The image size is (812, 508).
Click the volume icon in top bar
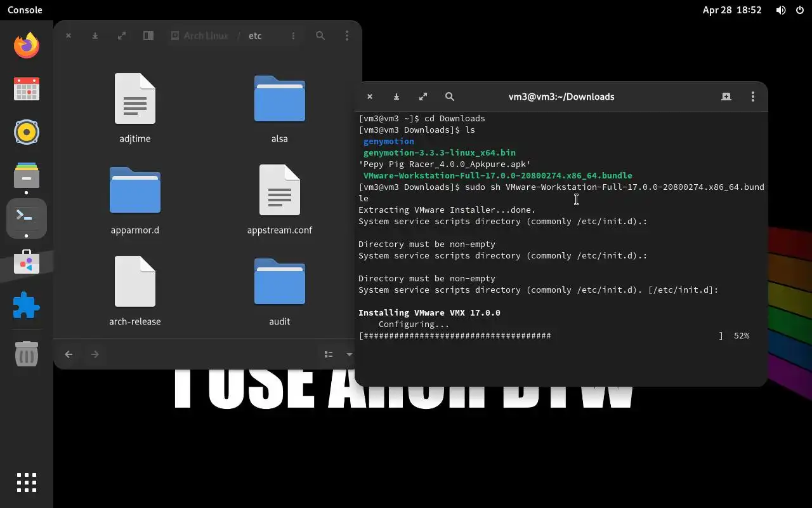[x=781, y=10]
